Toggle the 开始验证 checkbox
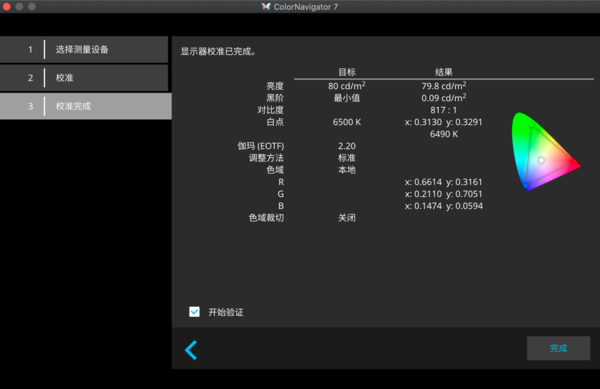Screen dimensions: 600x389 tap(194, 312)
